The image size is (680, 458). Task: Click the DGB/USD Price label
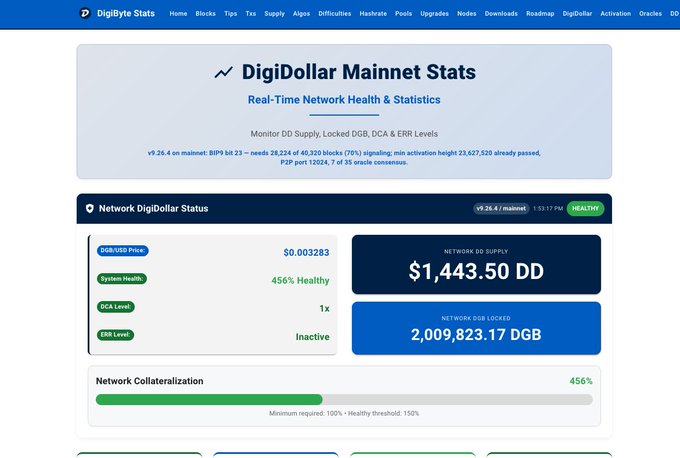click(x=123, y=250)
